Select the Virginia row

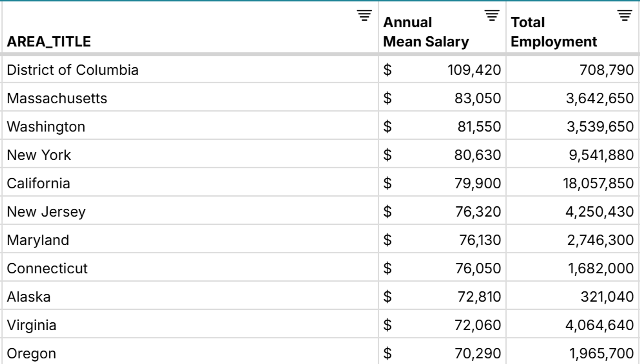tap(32, 324)
